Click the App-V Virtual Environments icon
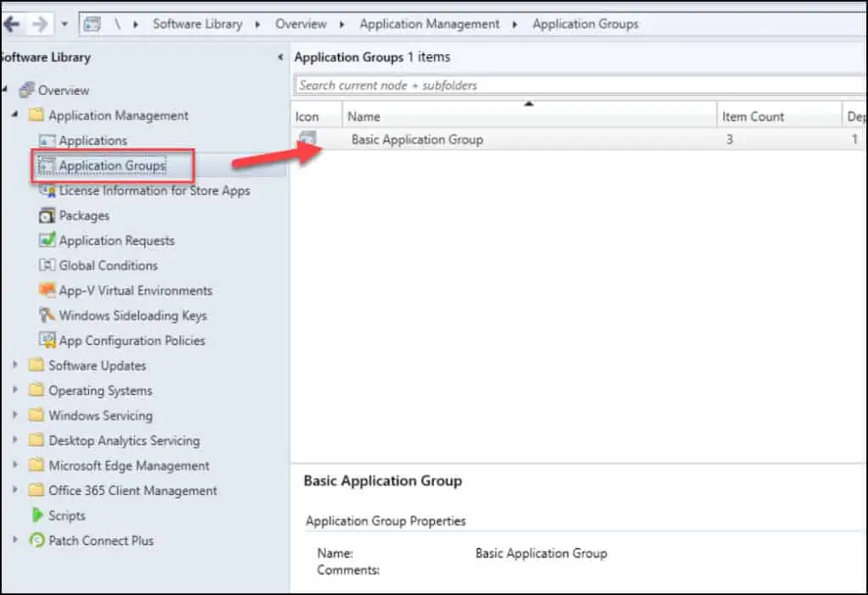Screen dimensions: 868x595 click(47, 290)
